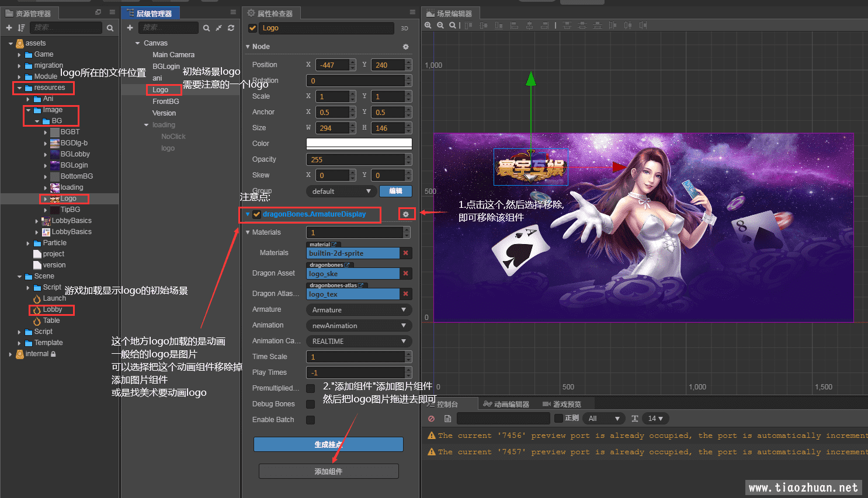
Task: Open the Node section gear menu
Action: [x=406, y=47]
